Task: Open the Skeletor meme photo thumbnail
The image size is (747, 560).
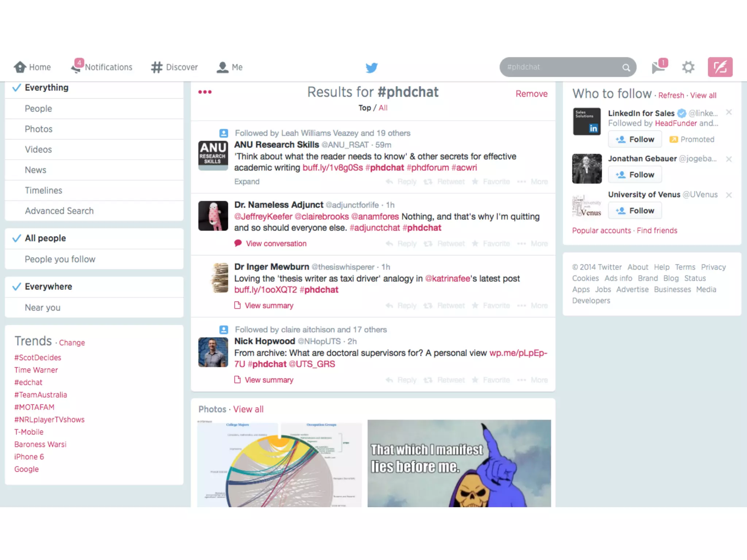Action: [x=459, y=463]
